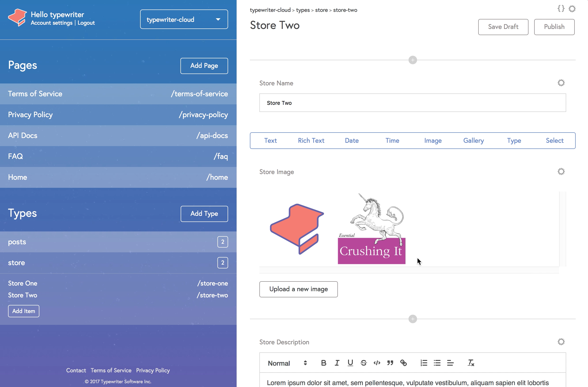588x387 pixels.
Task: Create an ordered numbered list
Action: (x=424, y=363)
